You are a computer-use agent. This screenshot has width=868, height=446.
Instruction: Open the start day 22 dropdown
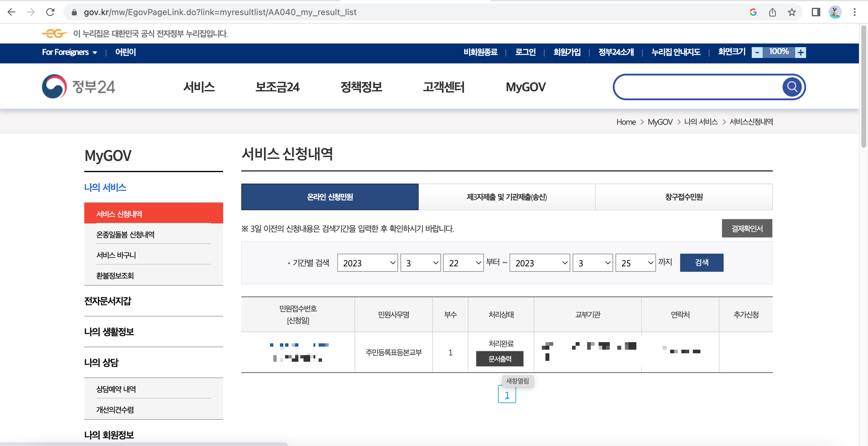463,263
